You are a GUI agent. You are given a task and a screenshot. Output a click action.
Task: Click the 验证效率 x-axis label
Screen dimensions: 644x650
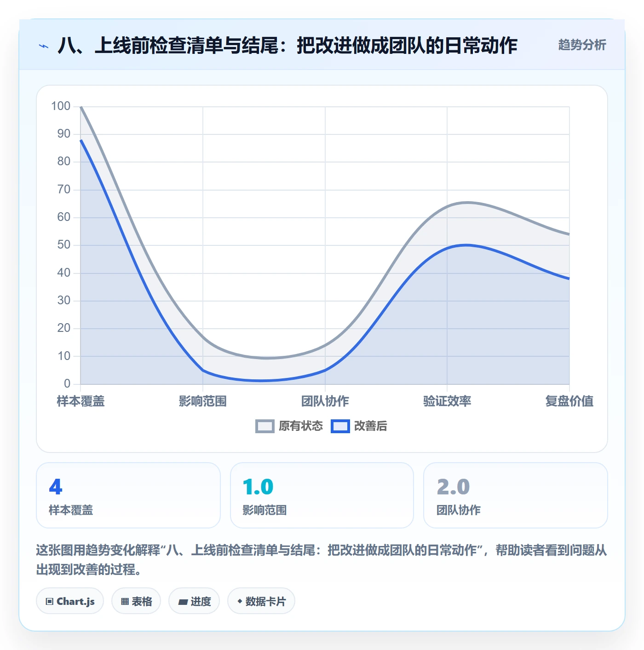pos(447,401)
